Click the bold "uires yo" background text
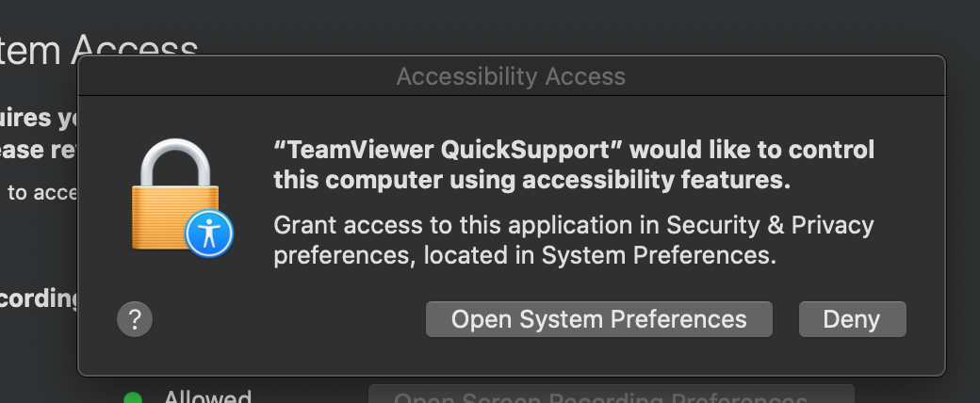This screenshot has width=980, height=403. point(40,119)
